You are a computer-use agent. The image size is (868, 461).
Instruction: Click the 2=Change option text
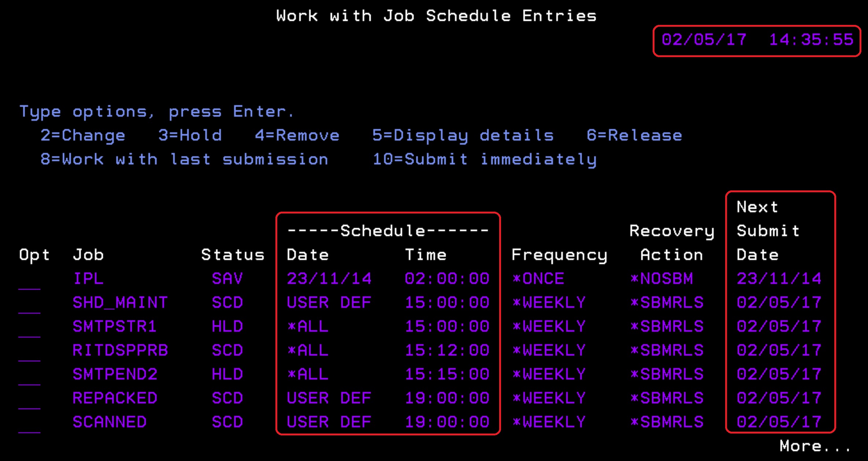point(83,135)
